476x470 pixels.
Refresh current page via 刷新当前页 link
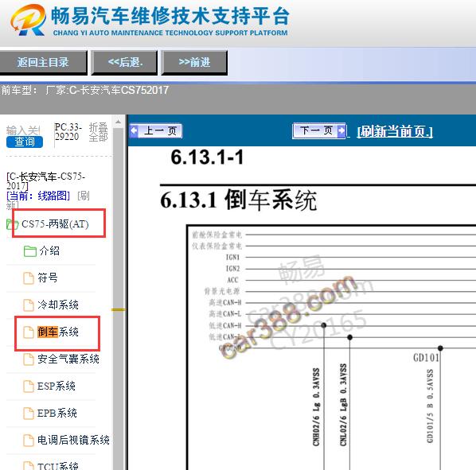click(x=395, y=131)
